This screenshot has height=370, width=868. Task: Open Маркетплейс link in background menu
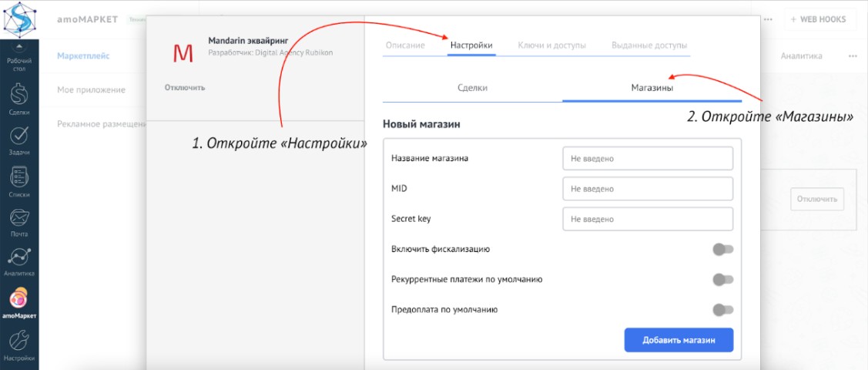tap(83, 56)
